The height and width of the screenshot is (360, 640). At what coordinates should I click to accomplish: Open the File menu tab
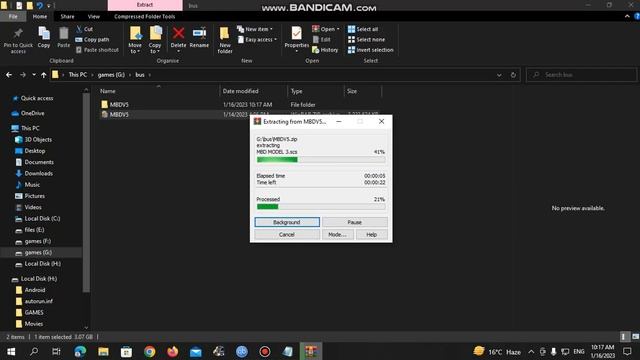13,16
